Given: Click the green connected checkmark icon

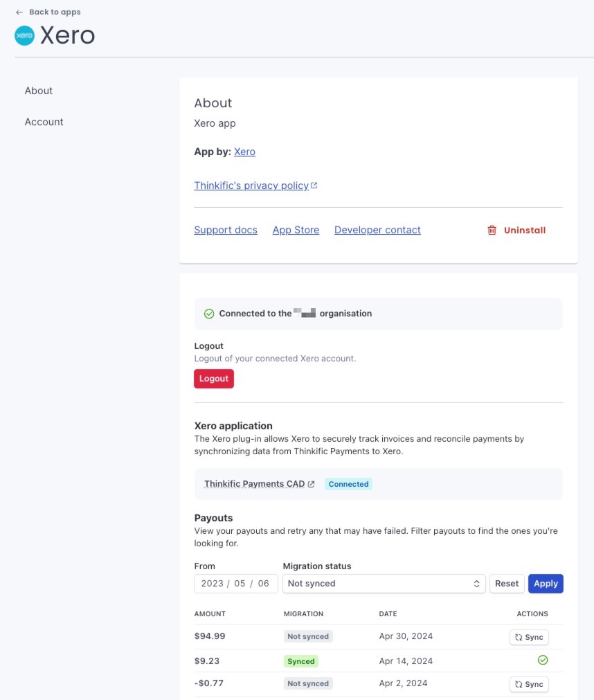Looking at the screenshot, I should [x=209, y=314].
